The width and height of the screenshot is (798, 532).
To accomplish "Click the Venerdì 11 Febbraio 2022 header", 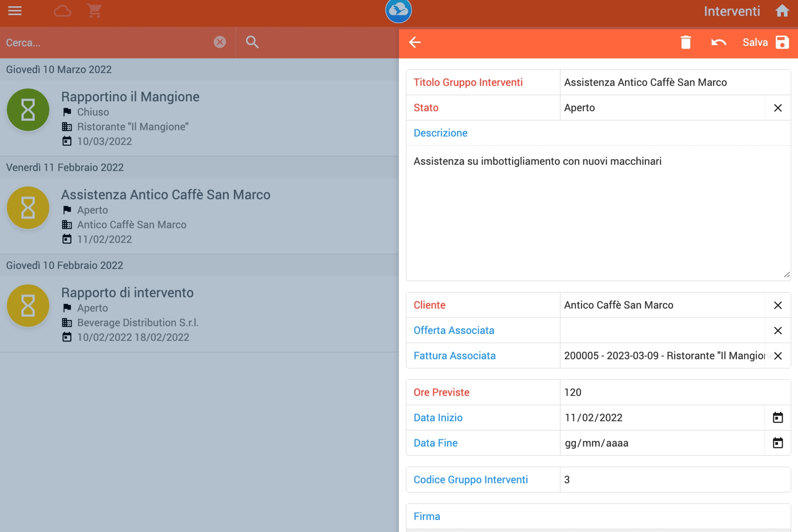I will [x=199, y=168].
